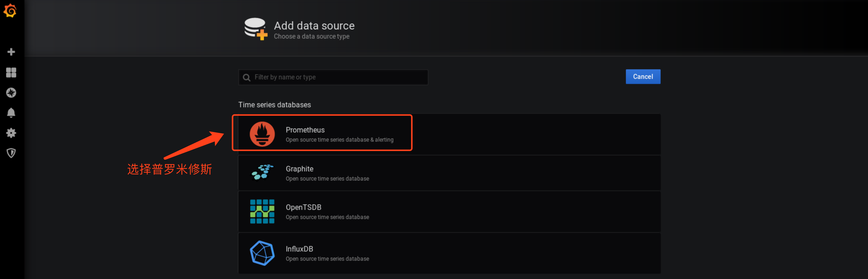Click the search magnifier icon
The height and width of the screenshot is (279, 868).
(x=247, y=78)
